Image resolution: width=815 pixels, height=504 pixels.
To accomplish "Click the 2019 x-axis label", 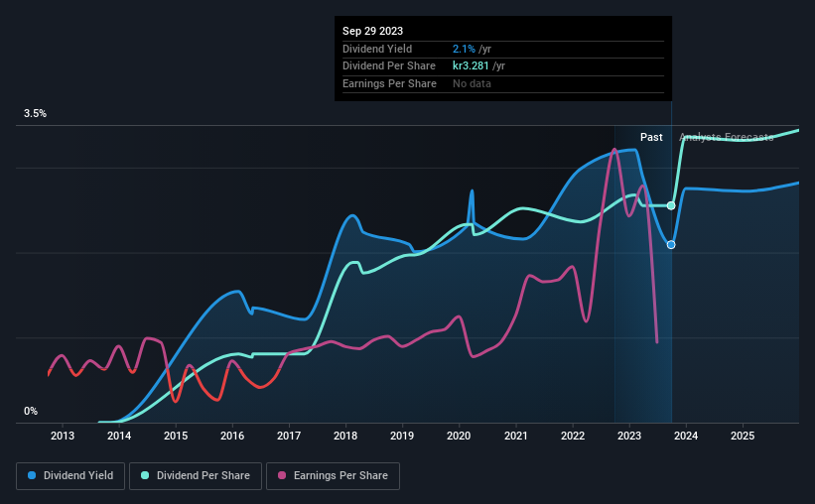I will [402, 436].
